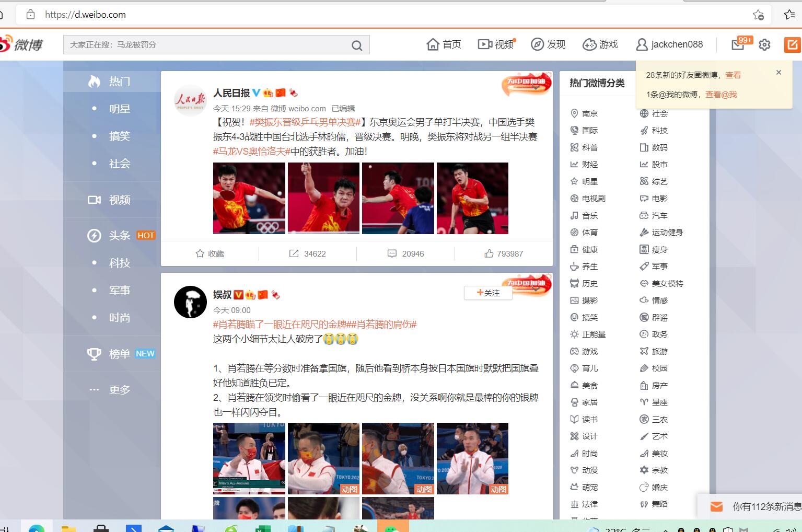Click 查看@我 link
This screenshot has width=802, height=532.
point(721,95)
